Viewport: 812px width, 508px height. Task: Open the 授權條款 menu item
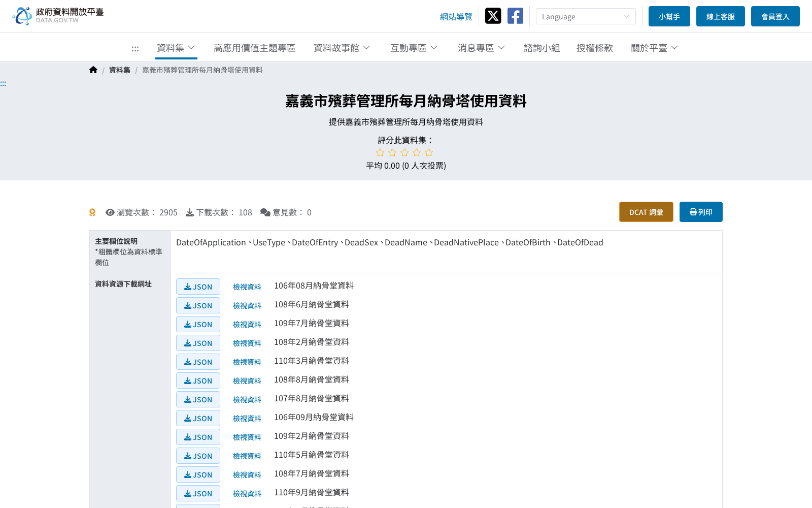tap(594, 48)
